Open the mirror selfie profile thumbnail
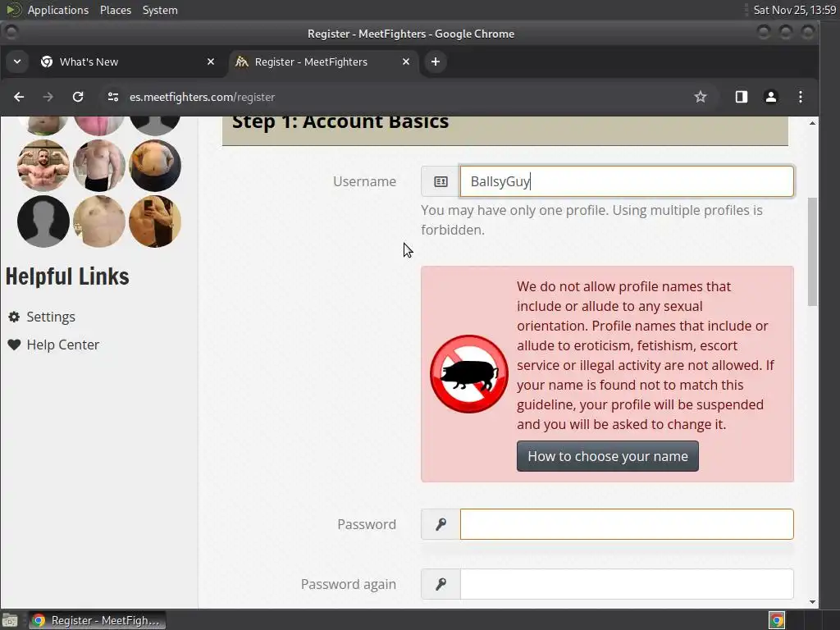Image resolution: width=840 pixels, height=630 pixels. pos(155,221)
